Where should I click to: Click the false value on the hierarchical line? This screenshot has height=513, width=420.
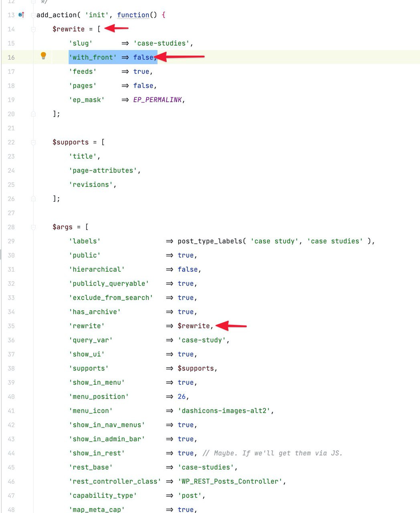188,269
